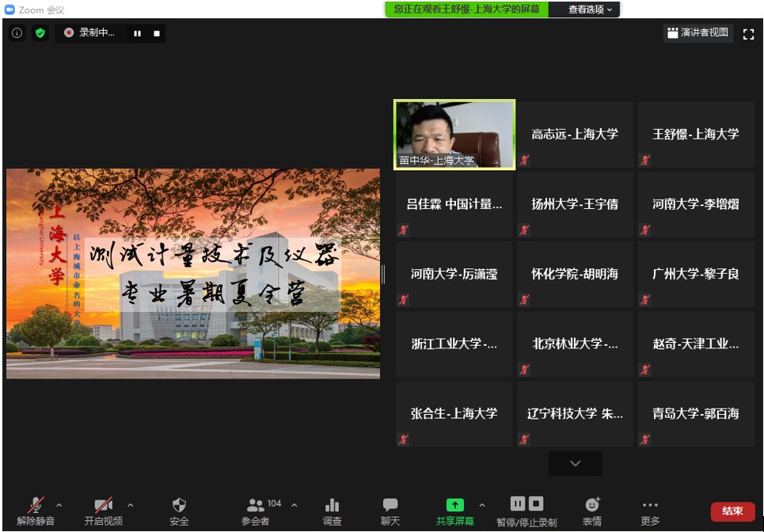Screen dimensions: 764x532
Task: Switch to Speaker View (演讲者视图)
Action: [x=697, y=33]
